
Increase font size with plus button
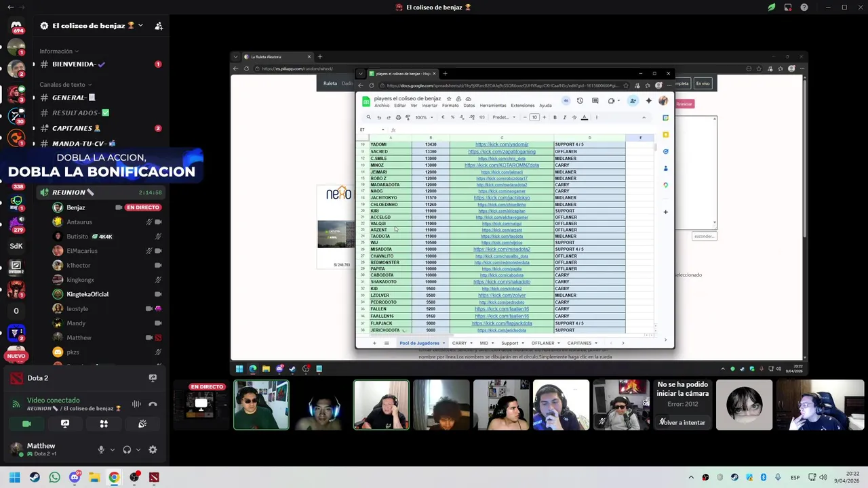[x=544, y=117]
